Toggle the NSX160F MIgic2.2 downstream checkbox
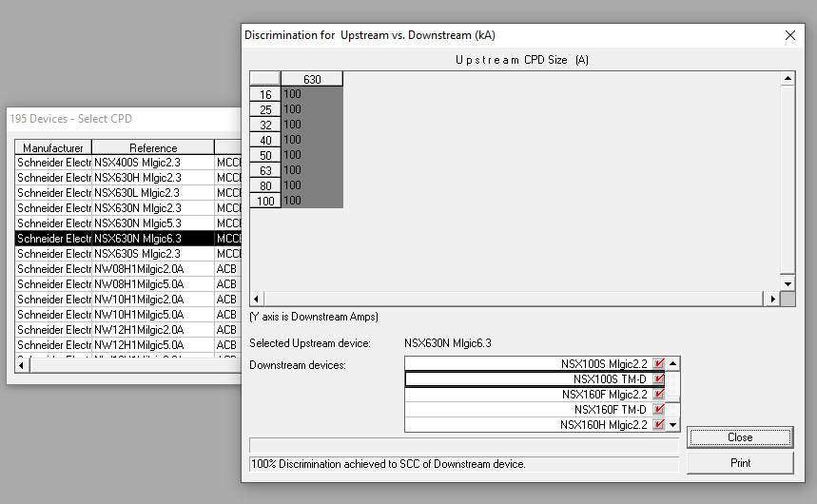The image size is (817, 504). (x=659, y=394)
